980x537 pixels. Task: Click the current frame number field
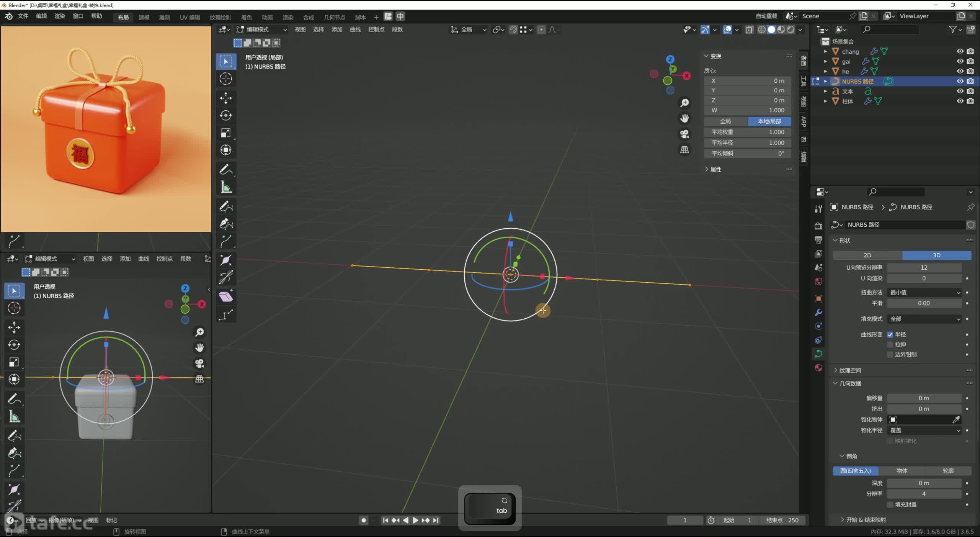(685, 520)
